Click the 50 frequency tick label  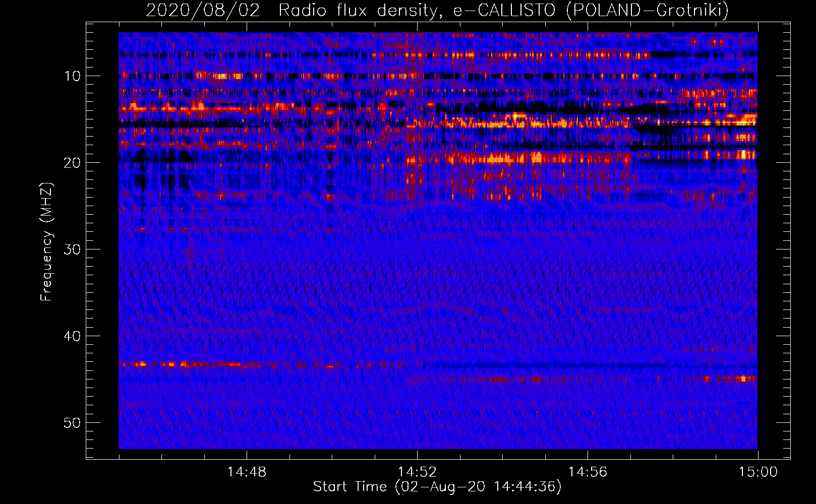[x=73, y=423]
